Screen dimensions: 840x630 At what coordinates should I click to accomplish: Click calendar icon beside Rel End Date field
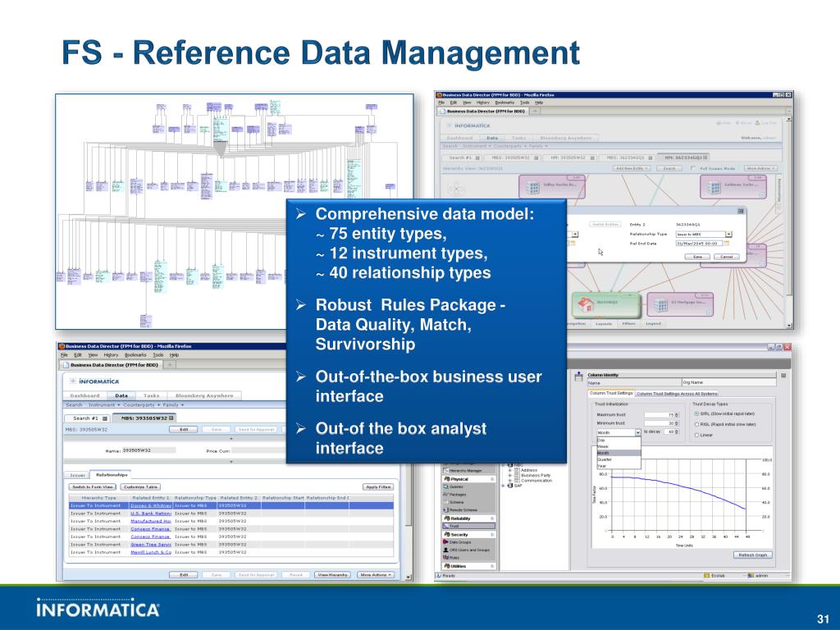[x=727, y=243]
